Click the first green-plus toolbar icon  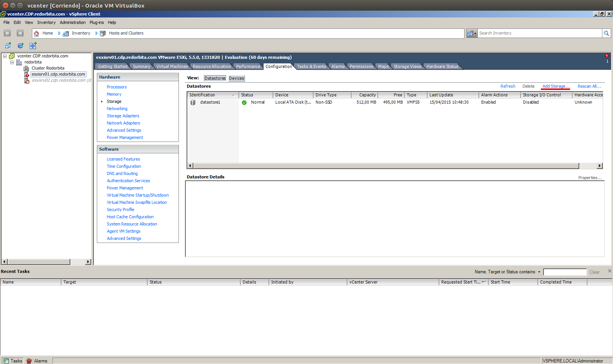[8, 46]
